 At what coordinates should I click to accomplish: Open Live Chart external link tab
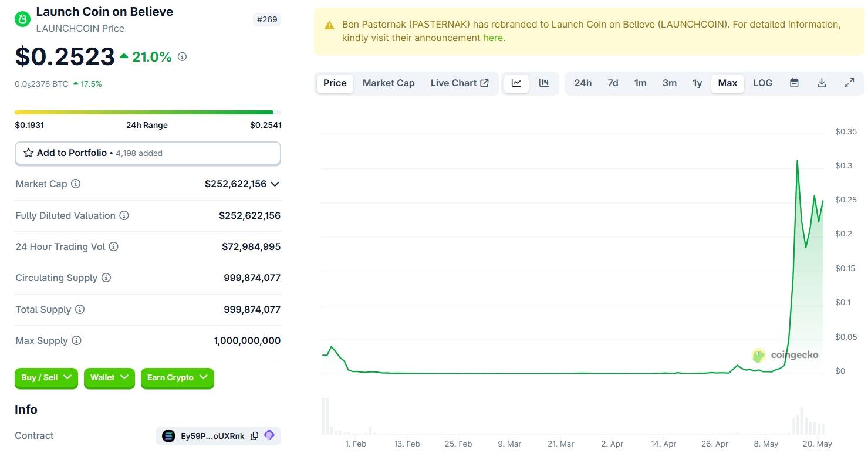click(460, 83)
